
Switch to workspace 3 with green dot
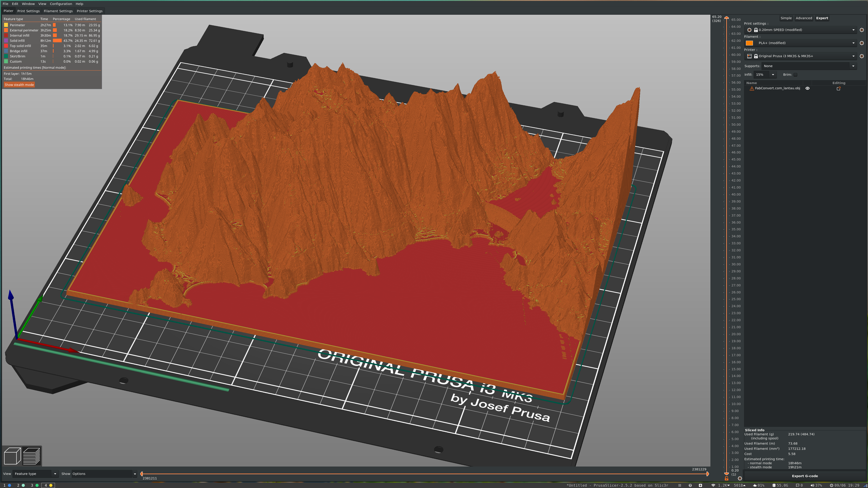(35, 485)
